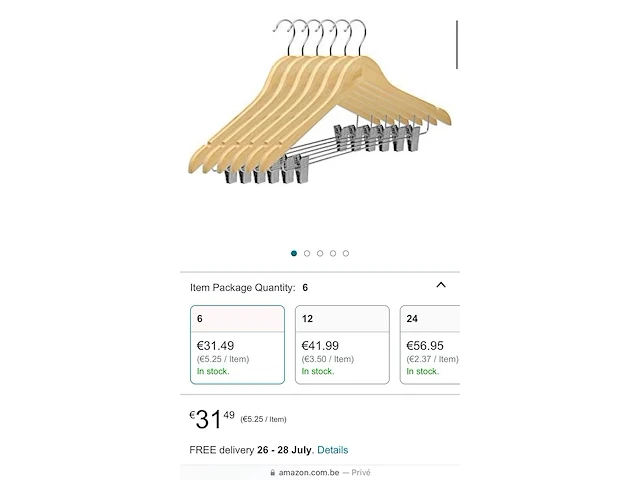
Task: Tap the amazon.com.be address bar
Action: click(320, 473)
